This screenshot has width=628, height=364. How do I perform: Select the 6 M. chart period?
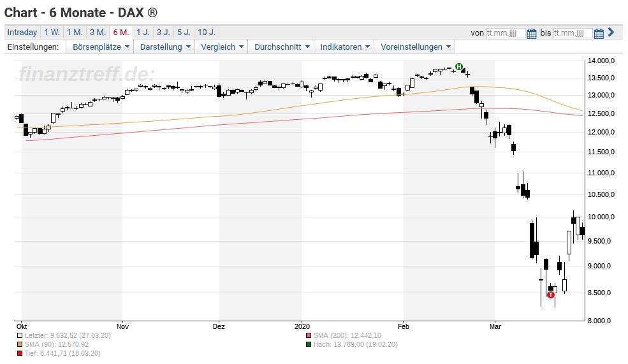click(121, 33)
